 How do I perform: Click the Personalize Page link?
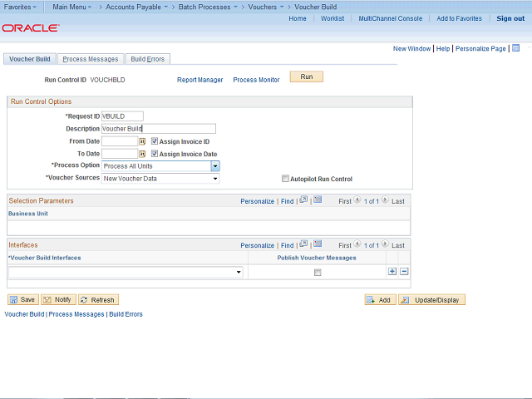480,48
